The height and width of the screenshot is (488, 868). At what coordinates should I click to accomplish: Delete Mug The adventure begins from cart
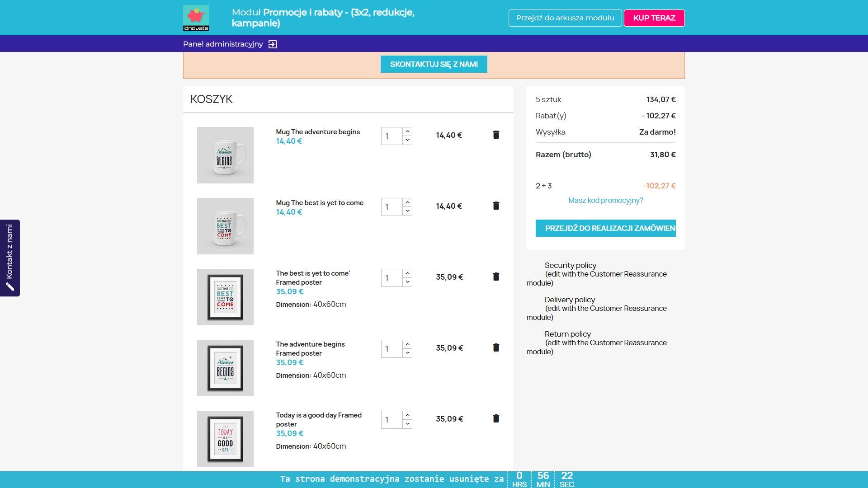click(496, 135)
